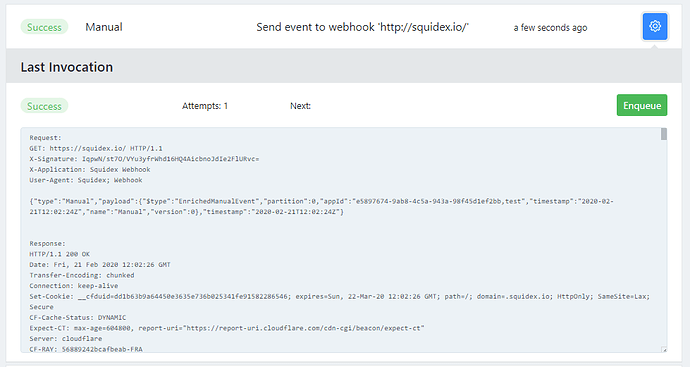Click the 'Attempts: 1' text
The image size is (690, 367).
(x=205, y=106)
